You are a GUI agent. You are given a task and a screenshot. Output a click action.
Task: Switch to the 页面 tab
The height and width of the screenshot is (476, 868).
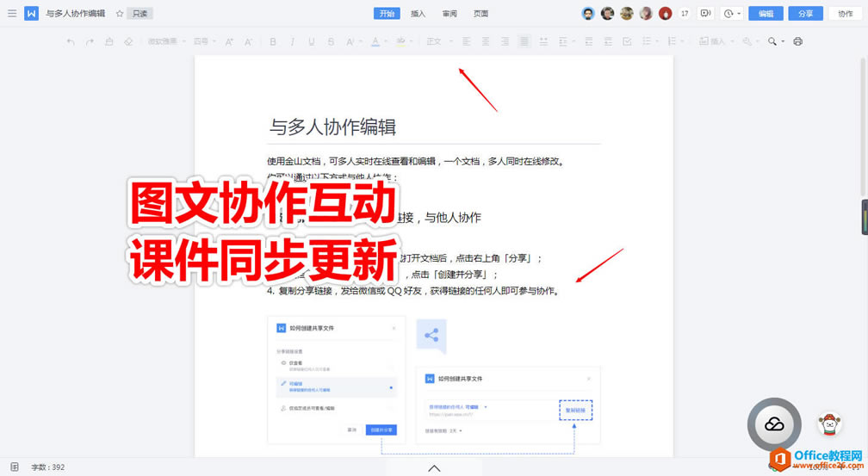(480, 13)
